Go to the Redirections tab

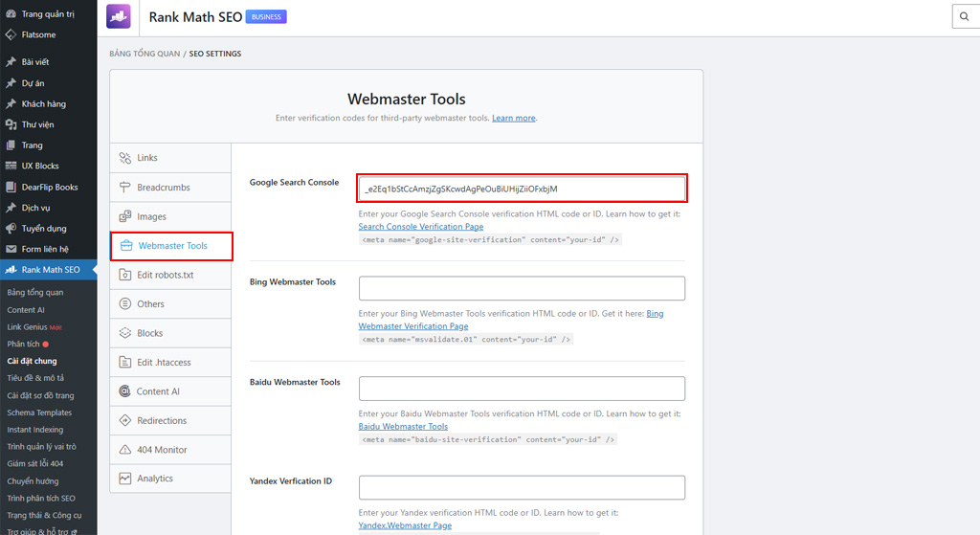pos(170,420)
